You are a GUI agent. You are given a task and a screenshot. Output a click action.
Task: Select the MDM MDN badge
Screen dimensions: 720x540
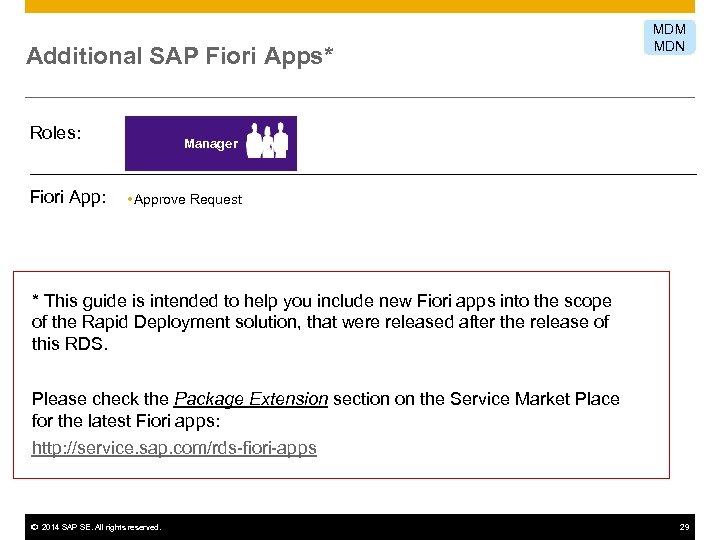669,38
